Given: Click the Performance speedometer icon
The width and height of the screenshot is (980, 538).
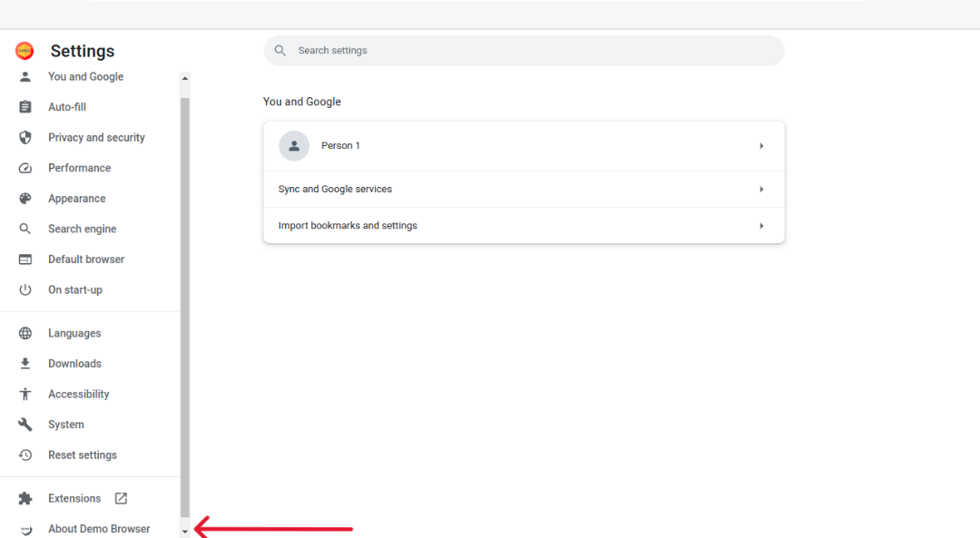Looking at the screenshot, I should 25,168.
